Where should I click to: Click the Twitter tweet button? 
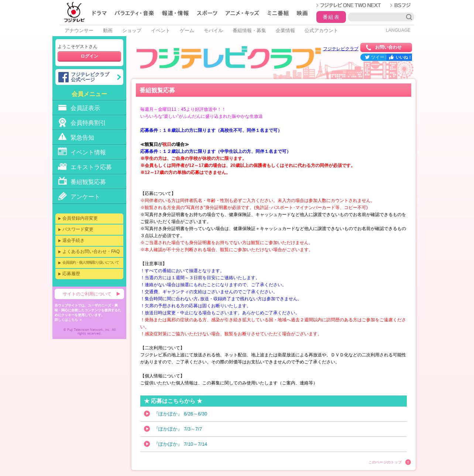(x=373, y=57)
